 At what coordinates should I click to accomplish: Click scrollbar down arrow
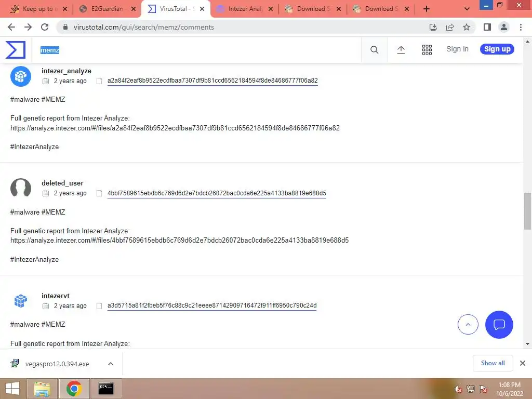(527, 344)
